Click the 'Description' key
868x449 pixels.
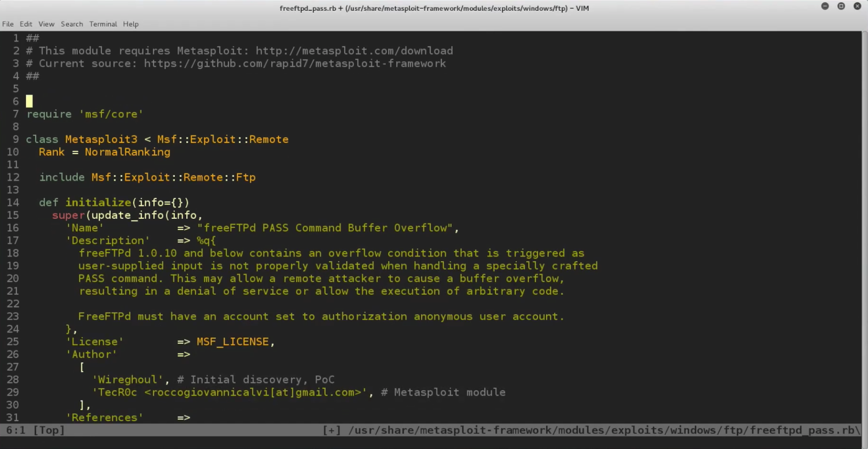(108, 241)
